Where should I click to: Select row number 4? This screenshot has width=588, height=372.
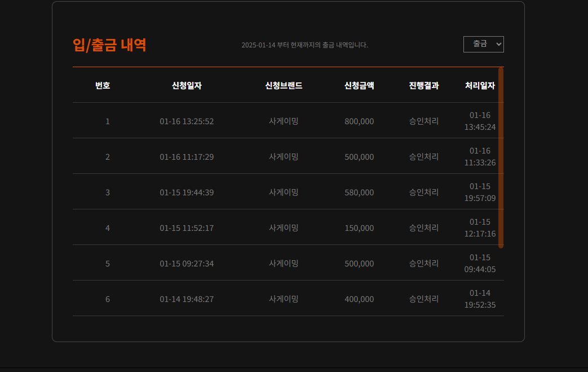tap(108, 228)
